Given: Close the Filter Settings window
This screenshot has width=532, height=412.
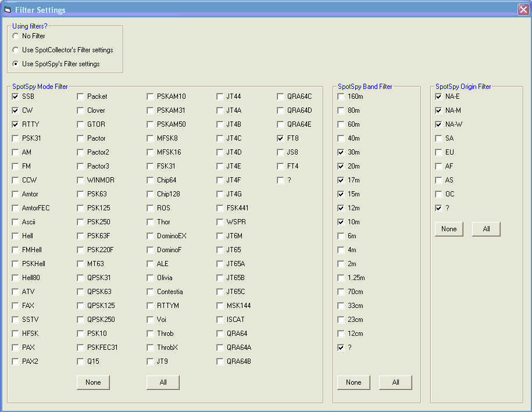Looking at the screenshot, I should coord(523,10).
